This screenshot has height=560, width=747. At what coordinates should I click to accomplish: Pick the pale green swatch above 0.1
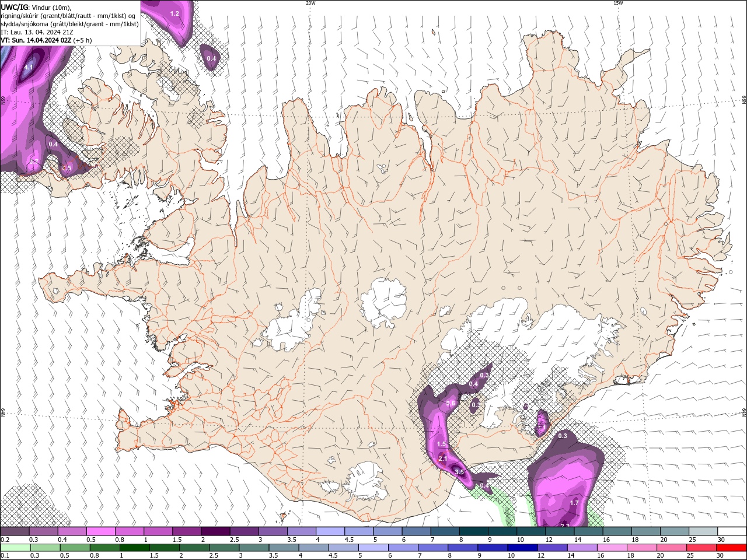click(x=15, y=548)
